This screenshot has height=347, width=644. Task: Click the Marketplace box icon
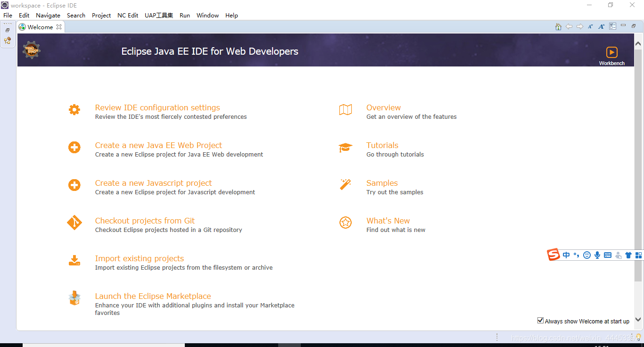tap(74, 298)
